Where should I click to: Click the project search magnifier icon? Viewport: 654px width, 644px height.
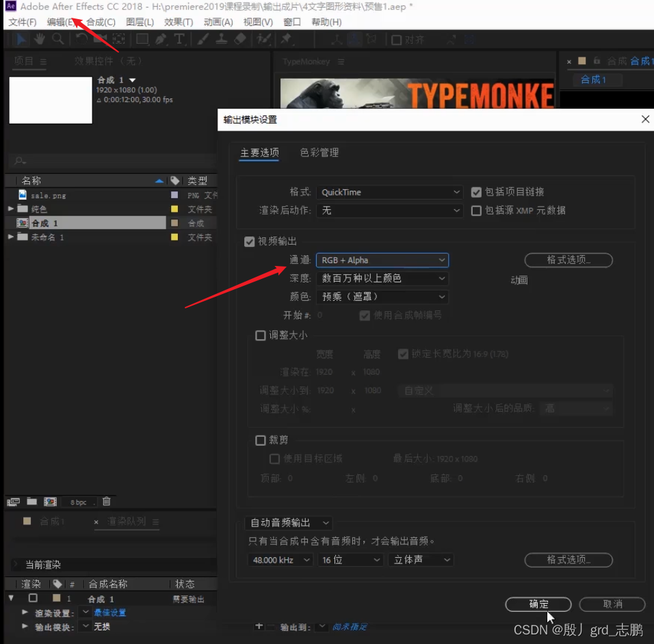(20, 161)
